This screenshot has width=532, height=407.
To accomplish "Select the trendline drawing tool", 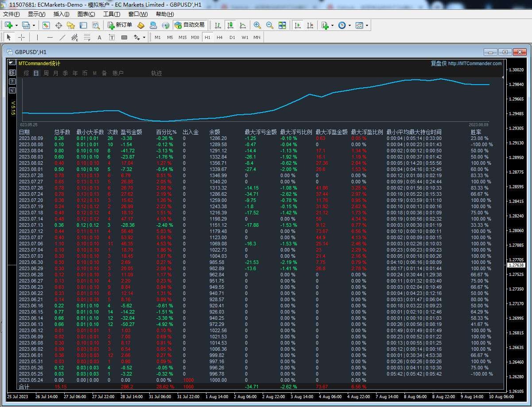I will pos(62,37).
